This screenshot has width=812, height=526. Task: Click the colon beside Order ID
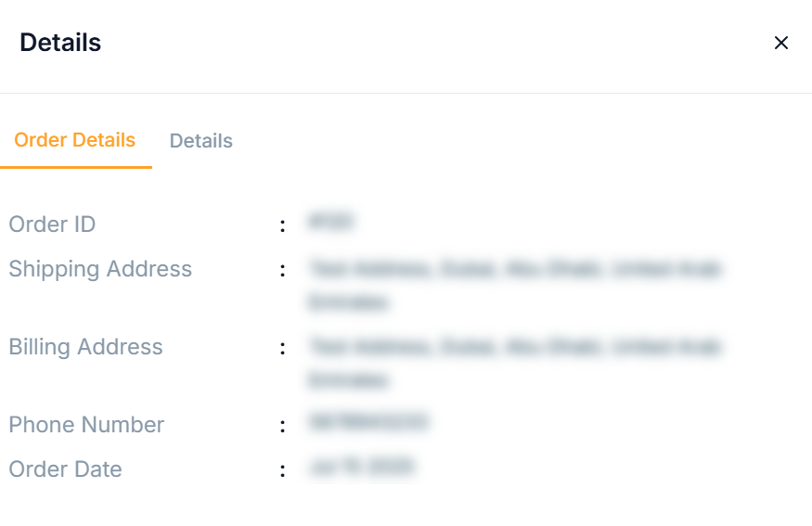tap(282, 225)
